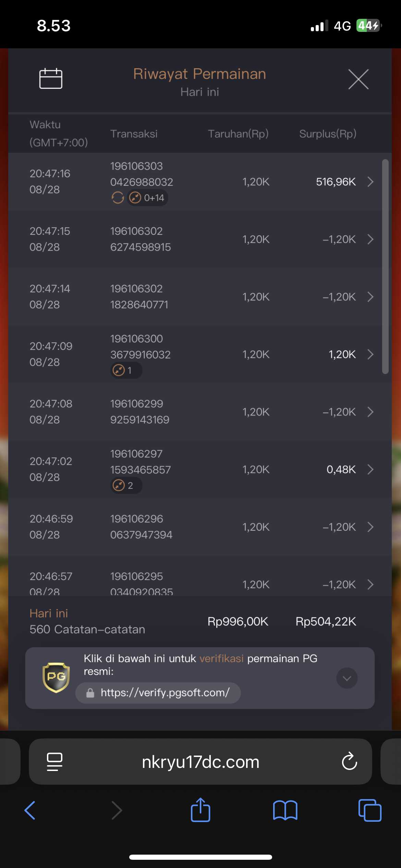Collapse the PG verification banner with its chevron
Image resolution: width=401 pixels, height=868 pixels.
(x=347, y=678)
